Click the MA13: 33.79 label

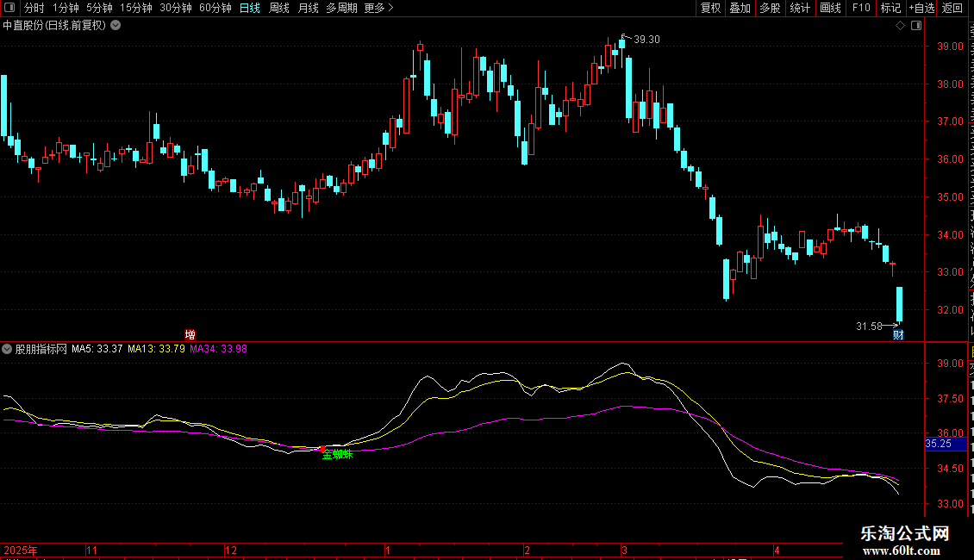157,349
